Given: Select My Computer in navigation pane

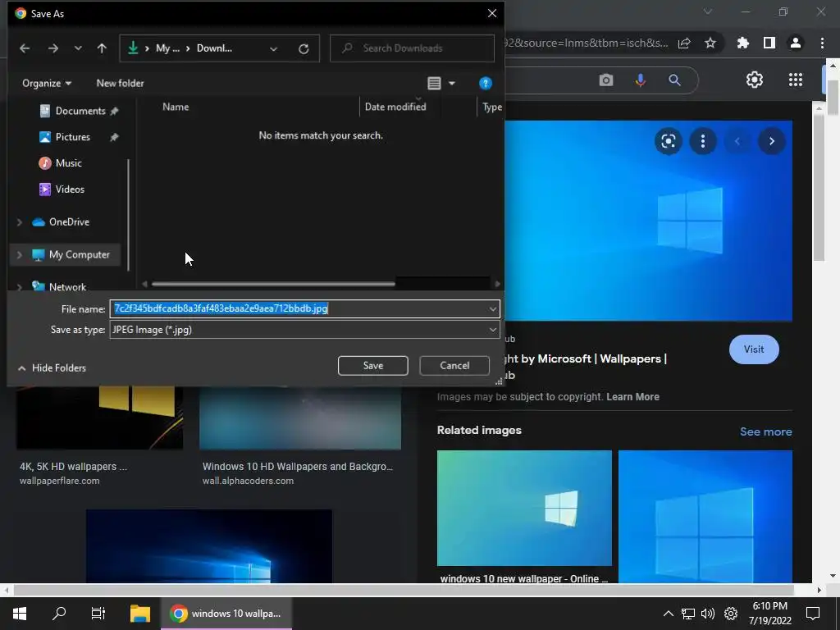Looking at the screenshot, I should [79, 254].
